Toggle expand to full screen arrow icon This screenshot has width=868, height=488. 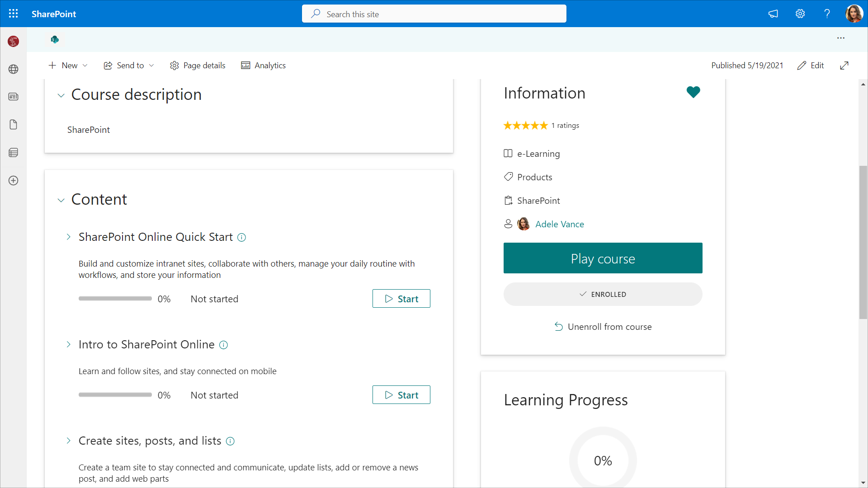[x=844, y=66]
